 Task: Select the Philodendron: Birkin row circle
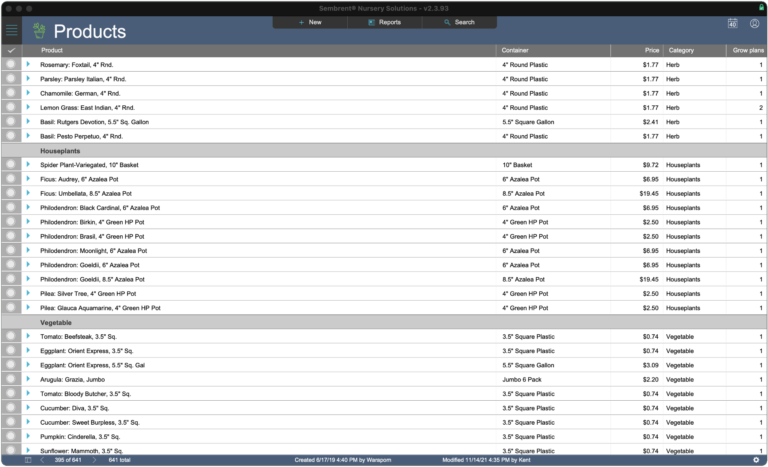11,221
